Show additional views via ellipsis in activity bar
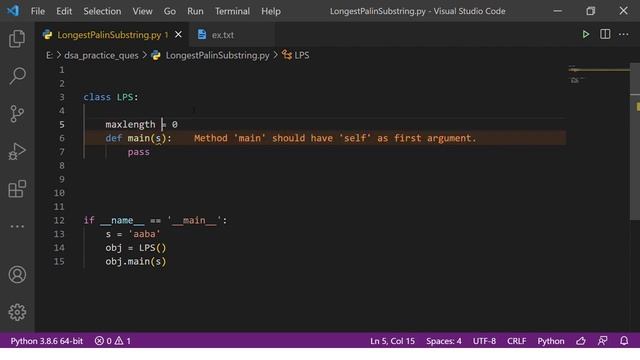Image resolution: width=640 pixels, height=360 pixels. 17,226
